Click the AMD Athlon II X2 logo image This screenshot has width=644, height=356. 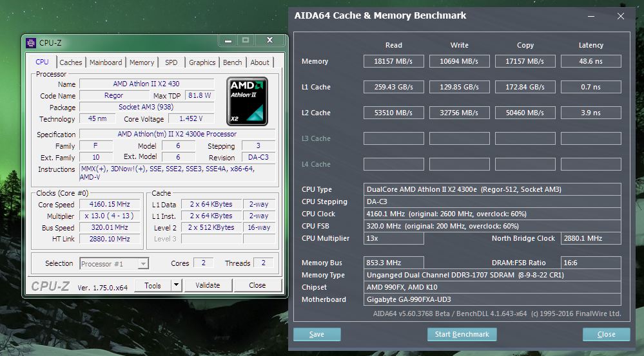(248, 101)
